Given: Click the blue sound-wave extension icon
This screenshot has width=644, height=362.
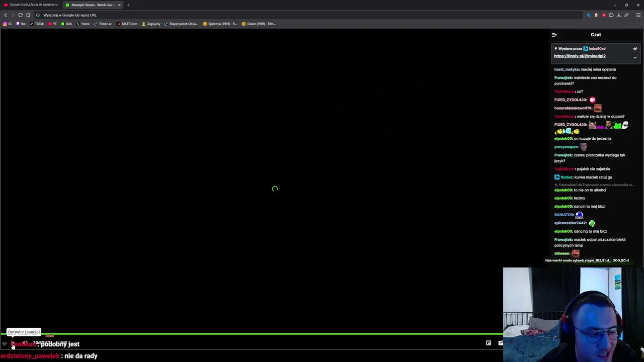Looking at the screenshot, I should click(x=588, y=15).
